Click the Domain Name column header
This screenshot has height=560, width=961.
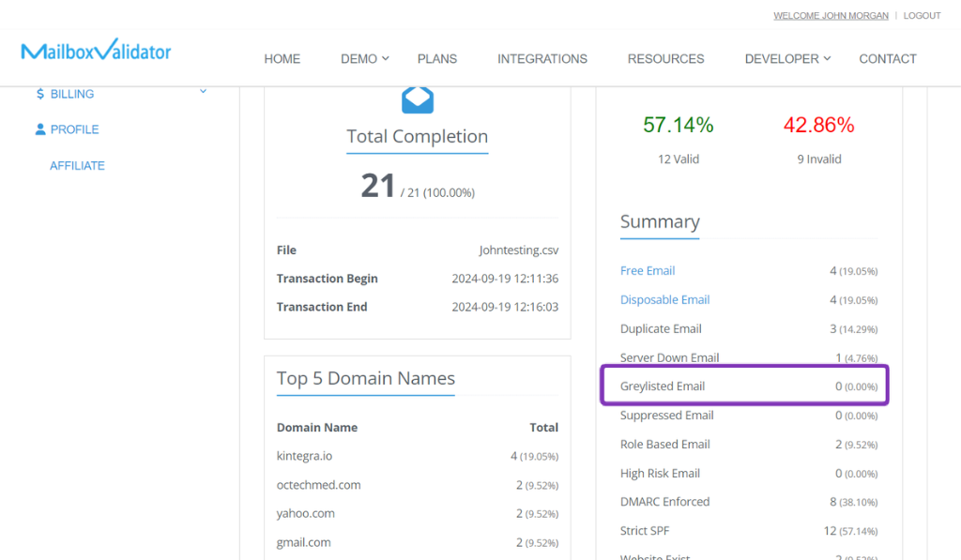317,427
